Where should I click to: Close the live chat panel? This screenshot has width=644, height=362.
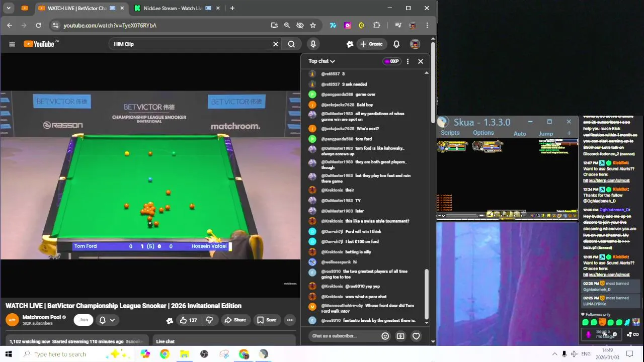tap(421, 61)
